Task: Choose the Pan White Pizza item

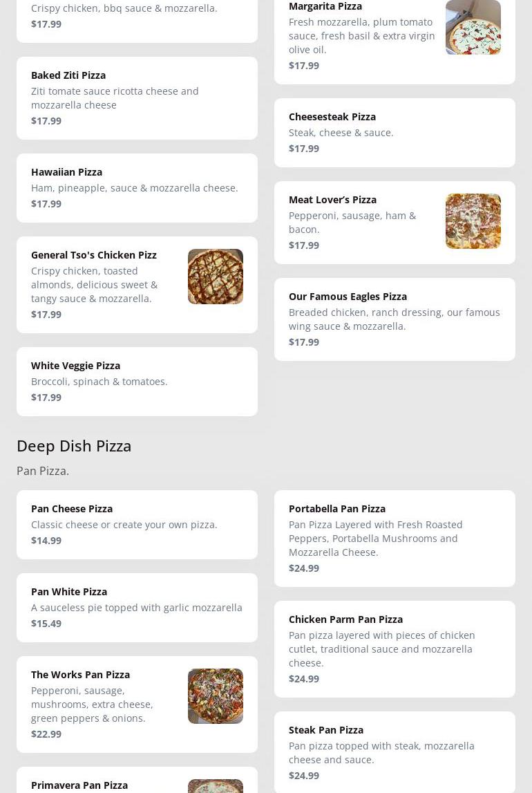Action: point(137,607)
